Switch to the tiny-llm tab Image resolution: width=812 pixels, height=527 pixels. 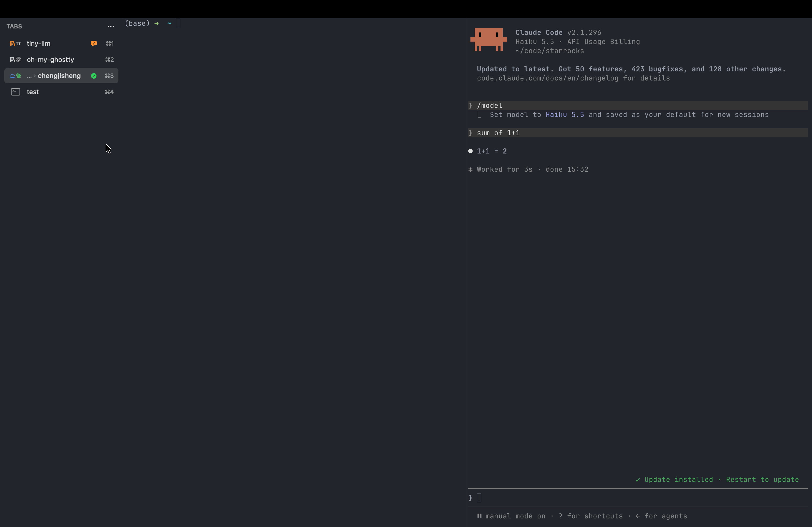(x=61, y=43)
